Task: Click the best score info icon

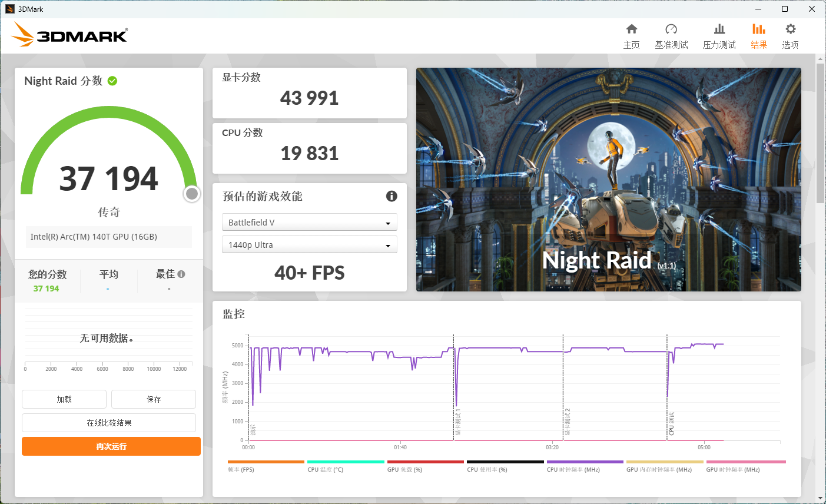Action: [181, 274]
